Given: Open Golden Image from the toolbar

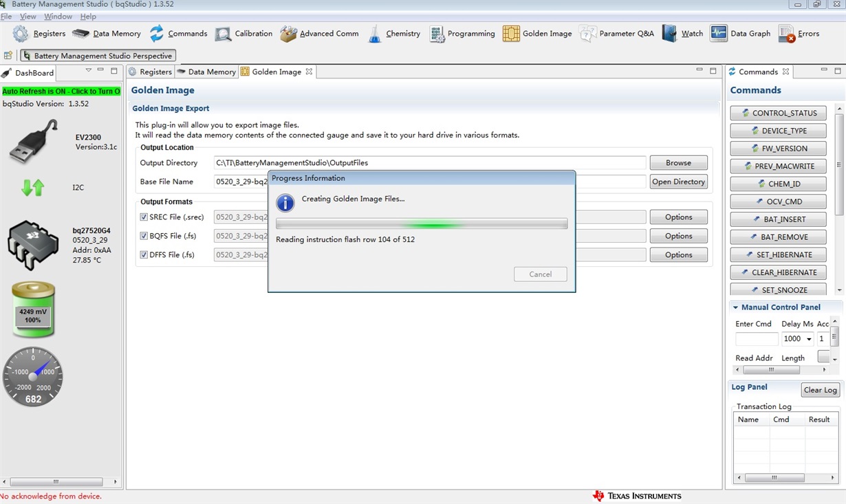Looking at the screenshot, I should click(x=537, y=34).
